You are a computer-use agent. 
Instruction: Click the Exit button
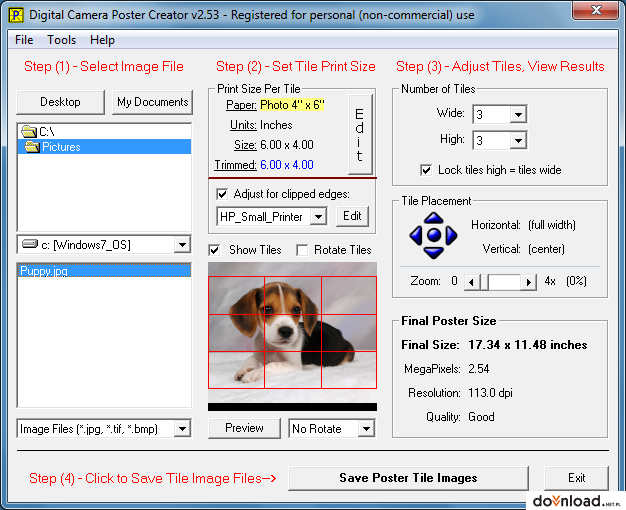(576, 478)
